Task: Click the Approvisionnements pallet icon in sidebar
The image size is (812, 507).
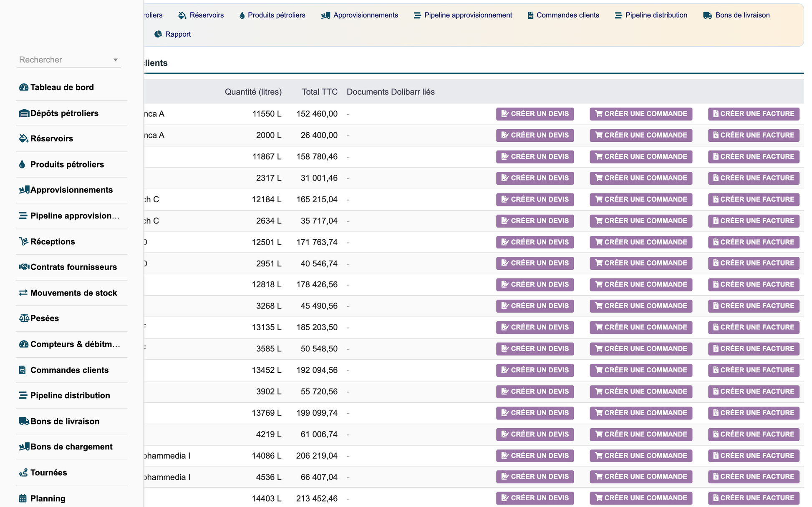Action: coord(24,190)
